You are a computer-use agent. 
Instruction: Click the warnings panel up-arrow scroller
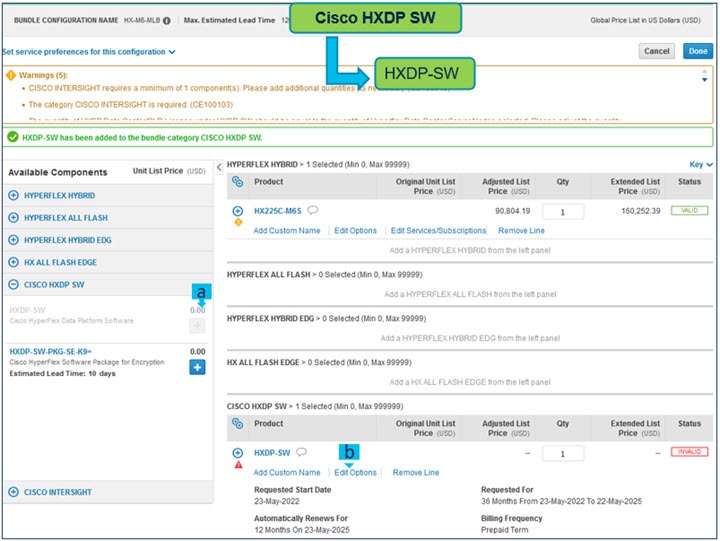pyautogui.click(x=704, y=71)
